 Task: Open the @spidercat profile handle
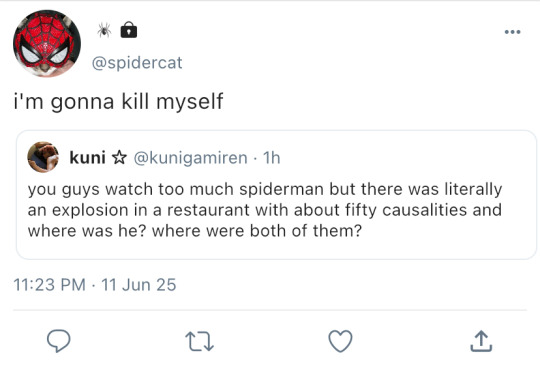137,63
